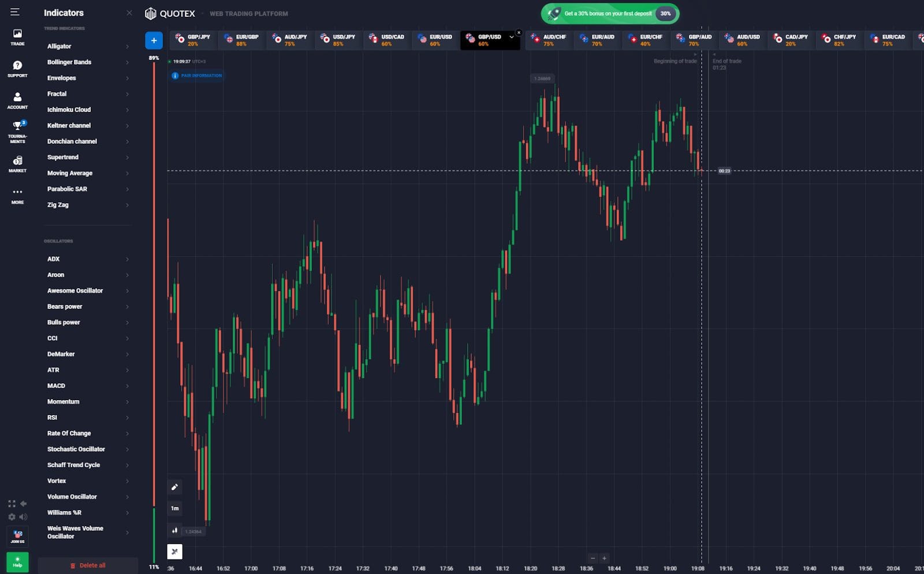
Task: Open the hamburger menu at top left
Action: pyautogui.click(x=15, y=12)
